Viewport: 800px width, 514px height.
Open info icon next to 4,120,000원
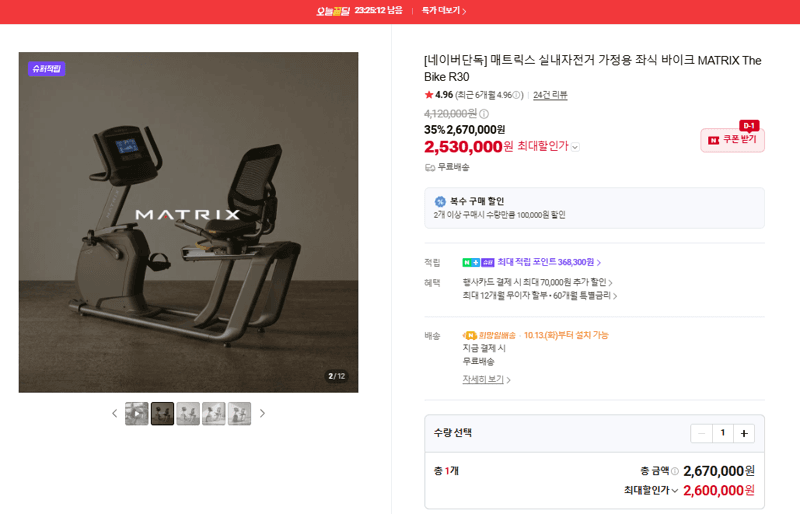click(x=484, y=113)
